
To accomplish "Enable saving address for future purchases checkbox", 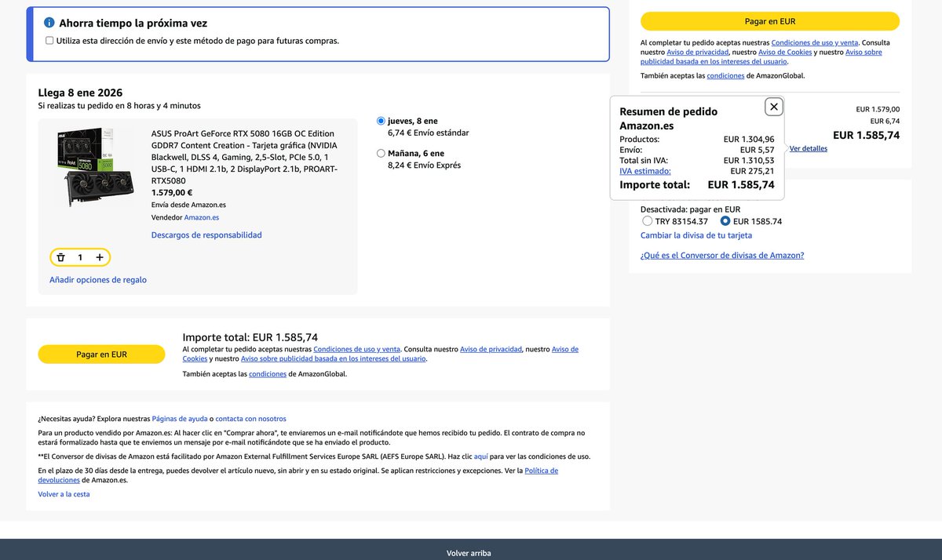I will coord(50,41).
